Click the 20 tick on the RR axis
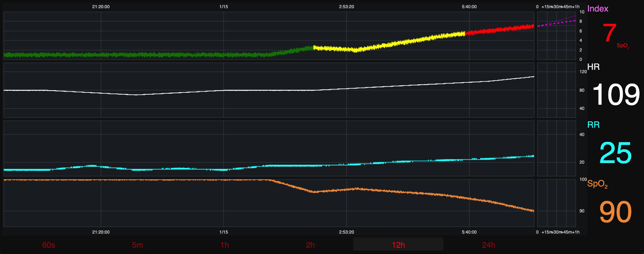Image resolution: width=644 pixels, height=254 pixels. [582, 162]
